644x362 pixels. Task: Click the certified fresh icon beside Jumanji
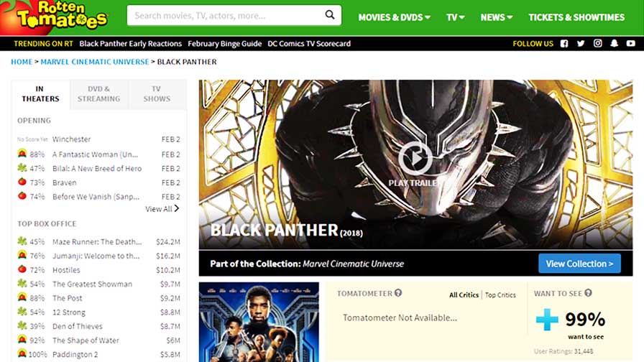pos(22,255)
